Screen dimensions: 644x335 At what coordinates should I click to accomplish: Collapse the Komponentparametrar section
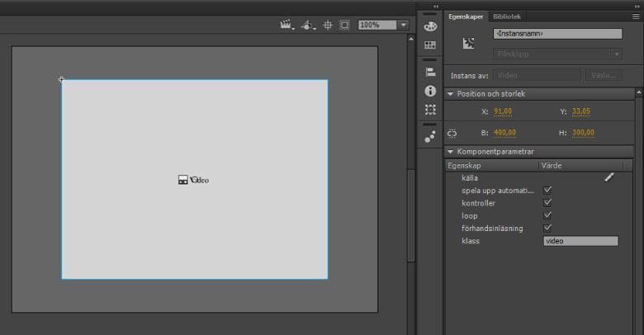pyautogui.click(x=450, y=152)
